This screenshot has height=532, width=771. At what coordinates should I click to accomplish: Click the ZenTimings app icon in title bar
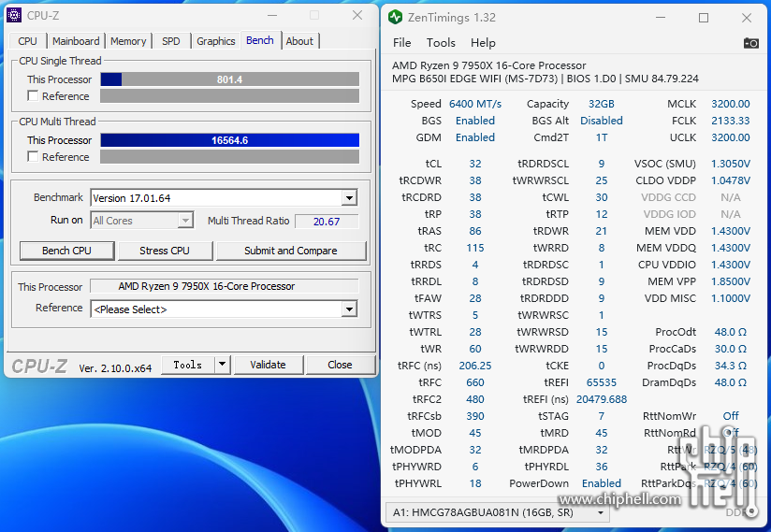(395, 18)
